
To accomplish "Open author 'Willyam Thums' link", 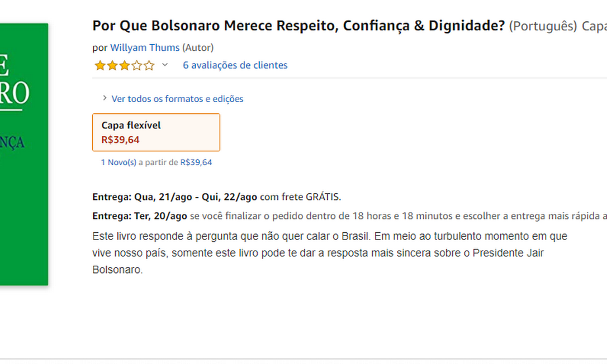I will [x=145, y=47].
